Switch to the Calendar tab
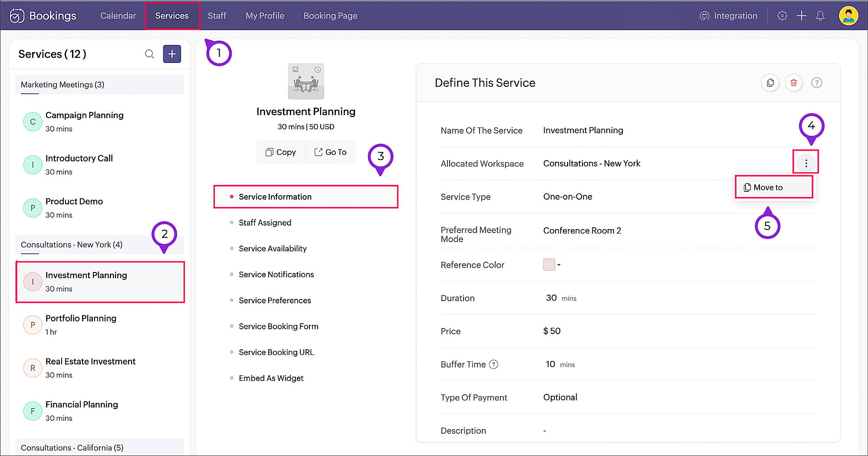 click(x=118, y=16)
